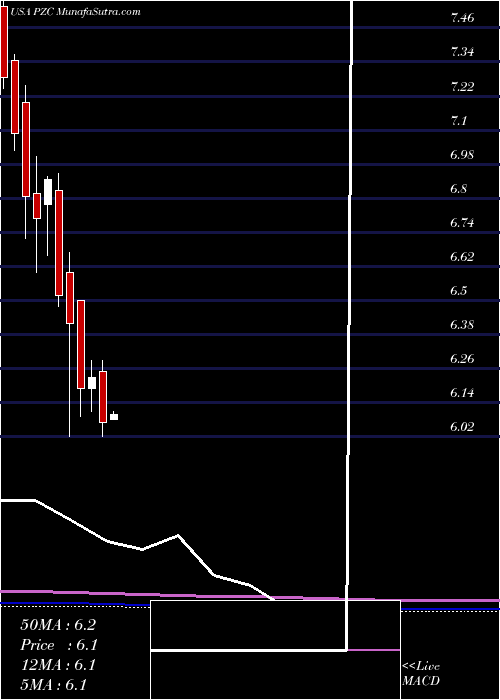Click the 6.14 price axis label
This screenshot has height=700, width=500.
pyautogui.click(x=462, y=393)
